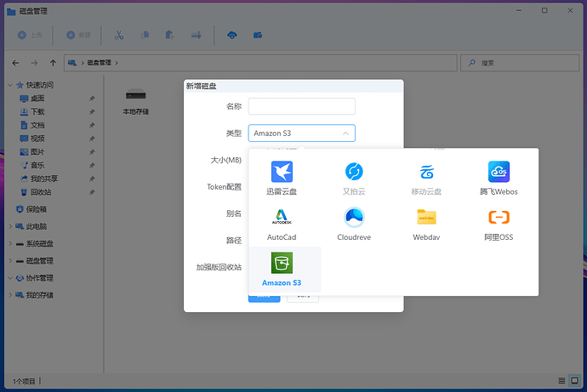Click the computer icon in the address bar

coord(72,63)
